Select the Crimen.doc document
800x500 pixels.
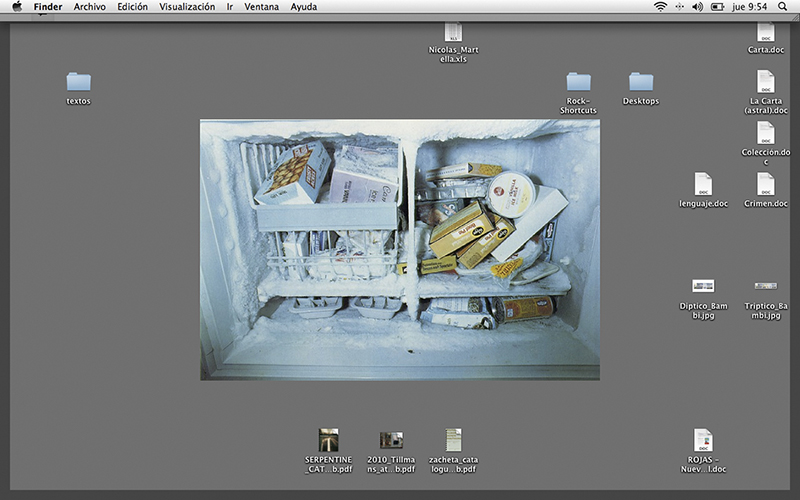click(765, 184)
